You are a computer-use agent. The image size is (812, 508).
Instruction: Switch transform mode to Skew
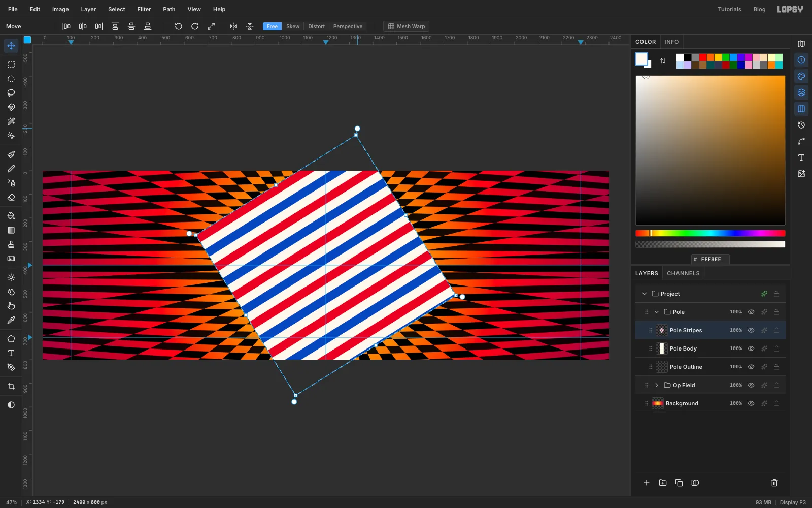click(x=293, y=26)
